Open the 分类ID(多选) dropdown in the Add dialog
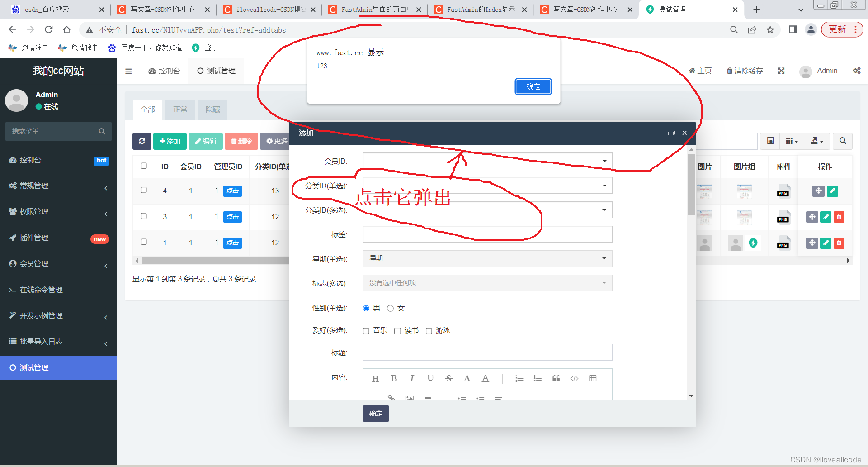Image resolution: width=868 pixels, height=467 pixels. point(487,210)
